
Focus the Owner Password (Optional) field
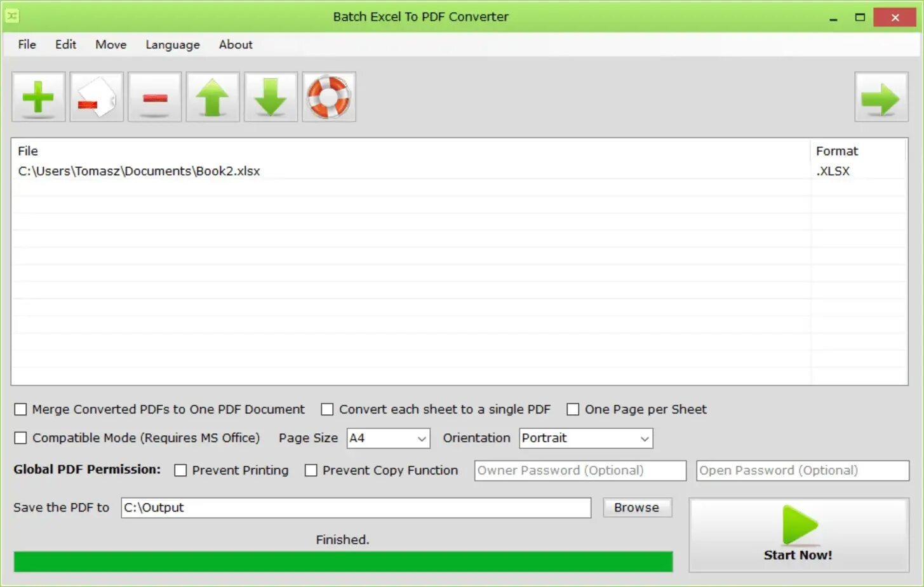(x=580, y=471)
